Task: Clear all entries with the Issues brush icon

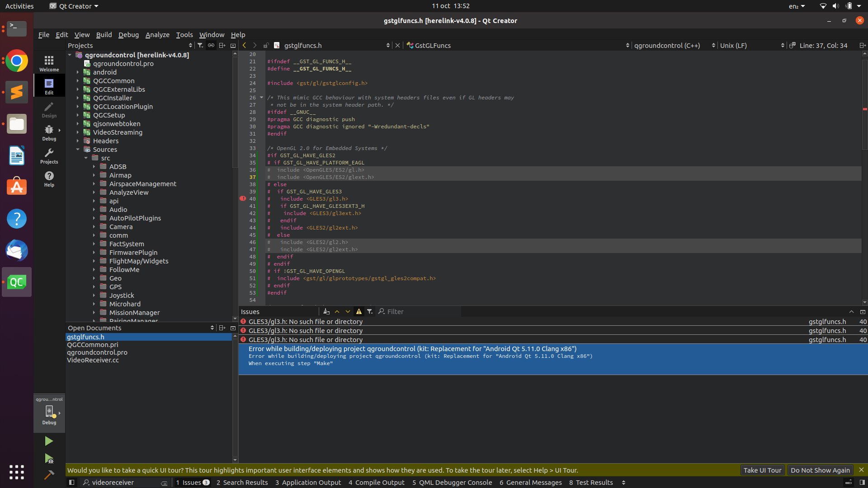Action: pyautogui.click(x=327, y=311)
